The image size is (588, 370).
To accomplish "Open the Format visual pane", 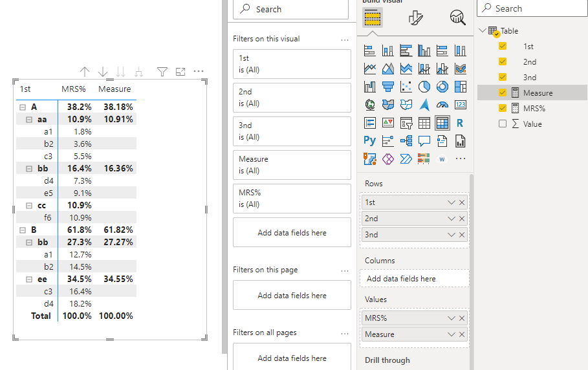I will [x=415, y=17].
